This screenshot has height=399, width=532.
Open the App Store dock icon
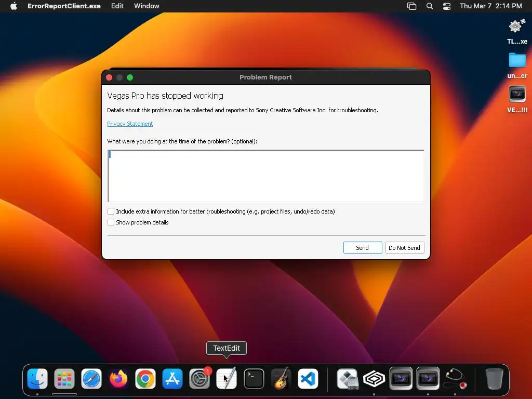pos(172,379)
